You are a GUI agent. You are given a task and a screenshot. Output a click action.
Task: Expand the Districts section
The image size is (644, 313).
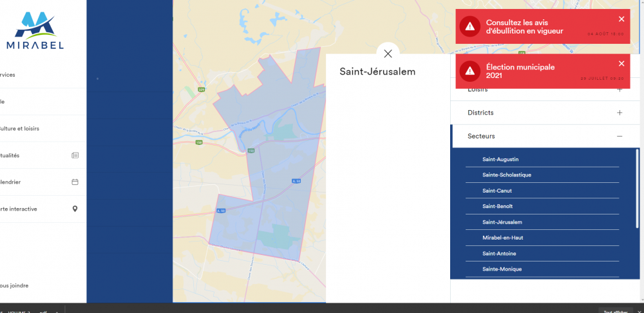(x=620, y=113)
